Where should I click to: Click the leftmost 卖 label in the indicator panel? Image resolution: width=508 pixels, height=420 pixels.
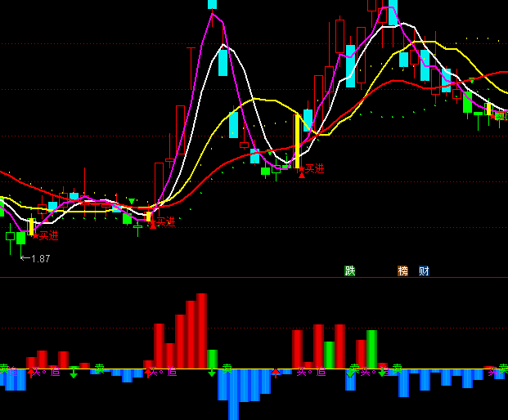[4, 369]
